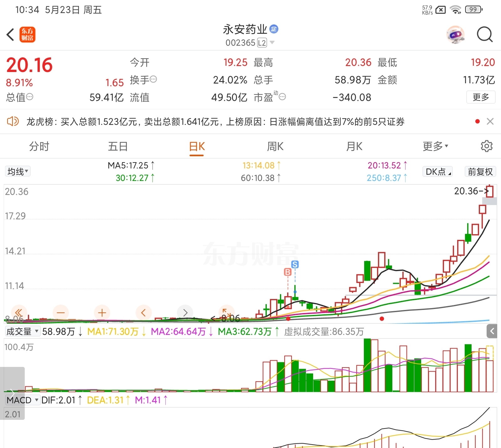Change the 前复权 adjustment setting
Screen dimensions: 501x448
tap(480, 172)
